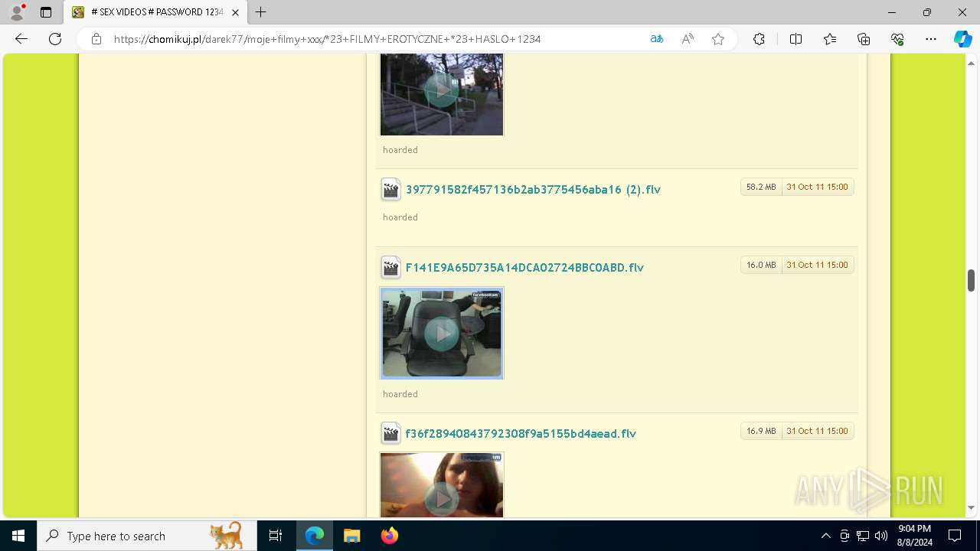
Task: Click the 16.9 MB size label
Action: coord(761,431)
